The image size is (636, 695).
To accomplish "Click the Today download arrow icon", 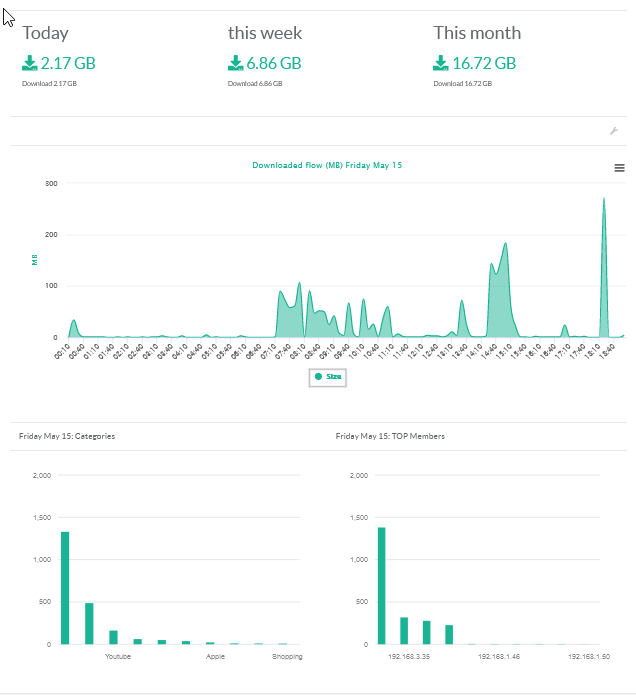I will click(x=30, y=64).
